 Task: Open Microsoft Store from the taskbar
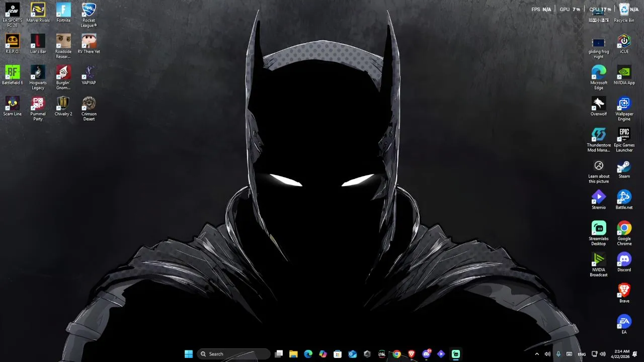338,354
